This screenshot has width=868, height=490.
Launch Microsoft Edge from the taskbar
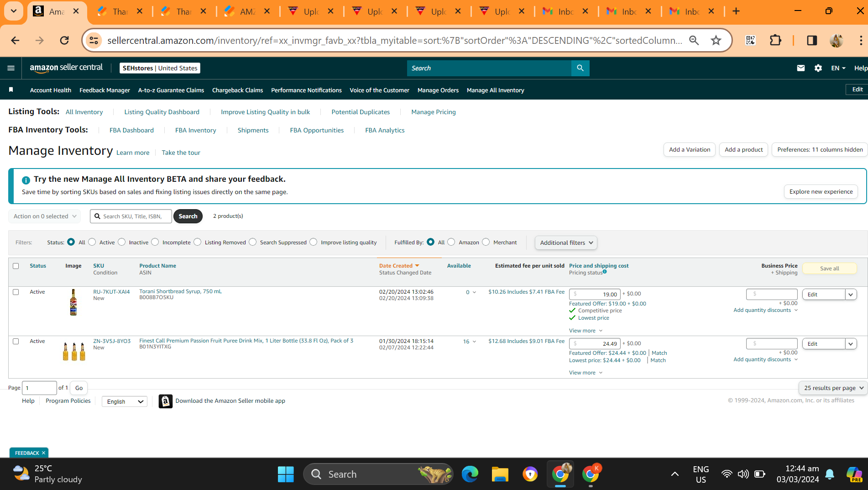[470, 474]
